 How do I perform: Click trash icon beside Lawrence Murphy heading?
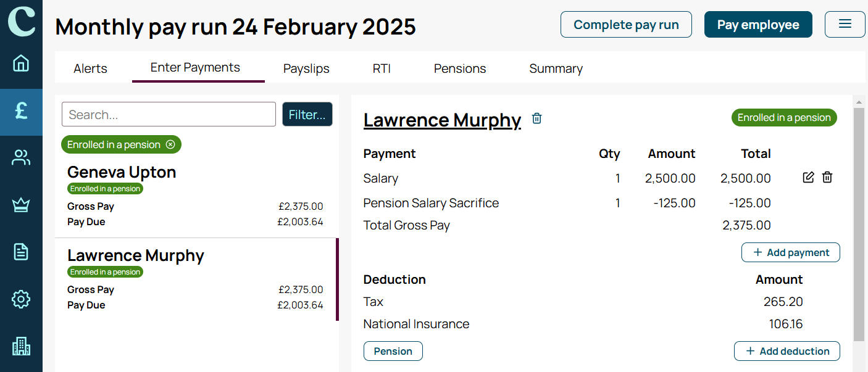tap(537, 118)
